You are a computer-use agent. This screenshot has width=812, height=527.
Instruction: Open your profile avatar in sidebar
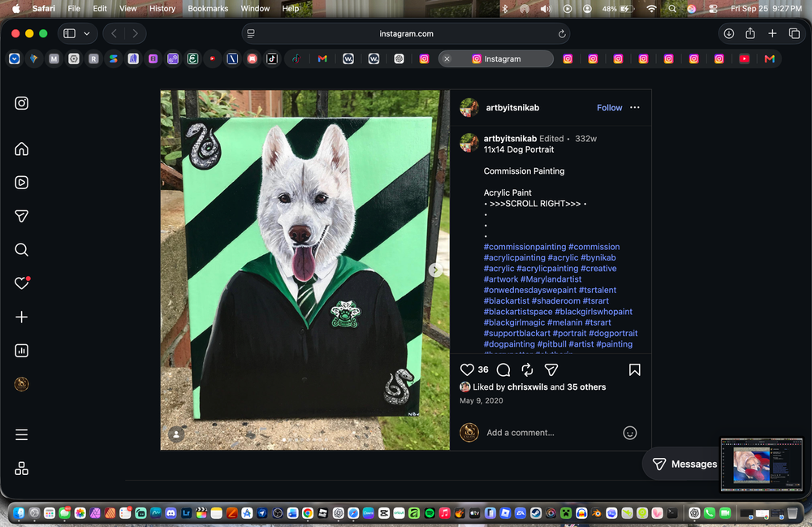pos(22,384)
